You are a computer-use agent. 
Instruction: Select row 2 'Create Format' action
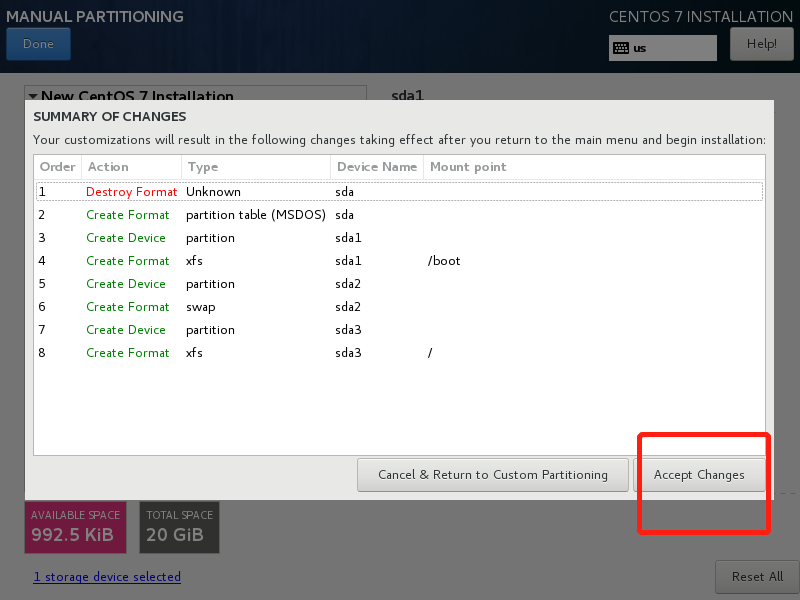(128, 215)
